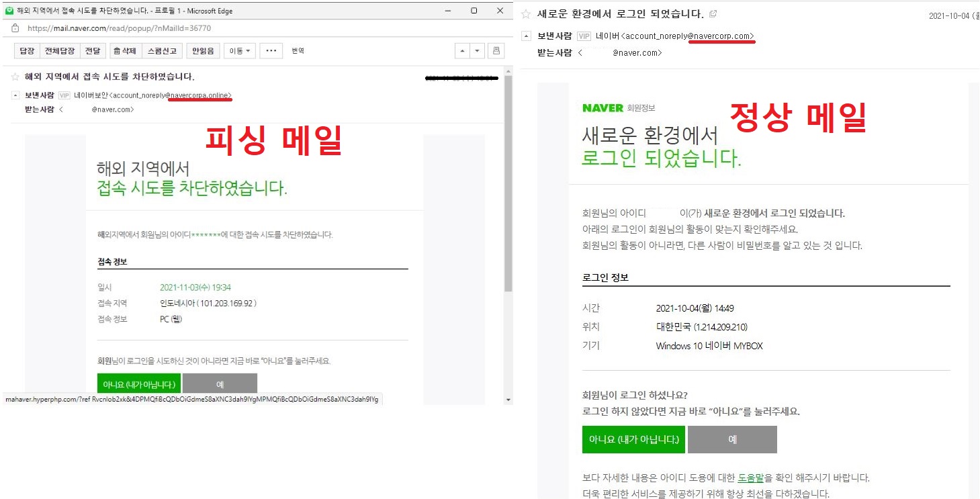This screenshot has height=499, width=980.
Task: Click the print icon in toolbar
Action: coord(496,51)
